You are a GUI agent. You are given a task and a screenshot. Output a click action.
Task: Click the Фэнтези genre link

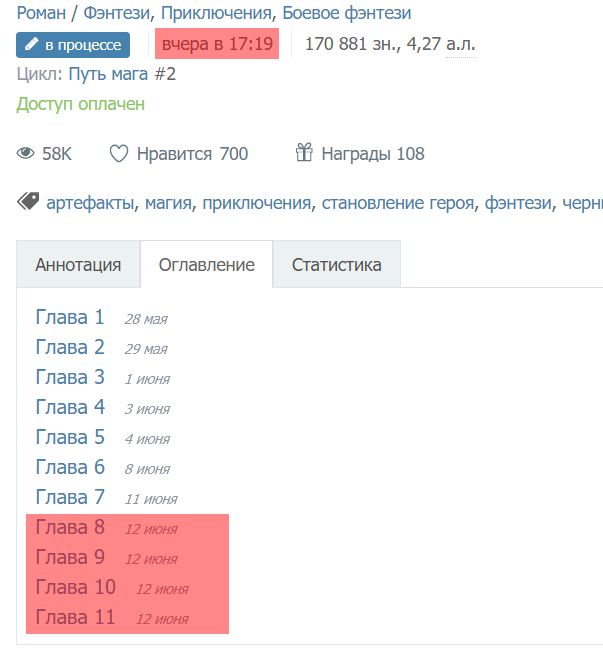click(x=115, y=14)
